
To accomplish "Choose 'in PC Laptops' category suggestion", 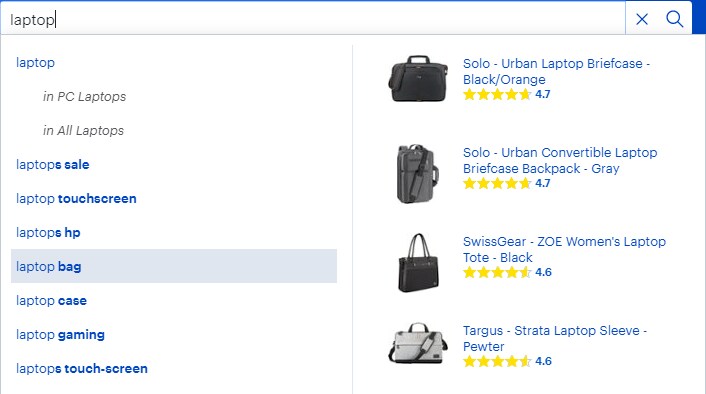I will (x=84, y=96).
